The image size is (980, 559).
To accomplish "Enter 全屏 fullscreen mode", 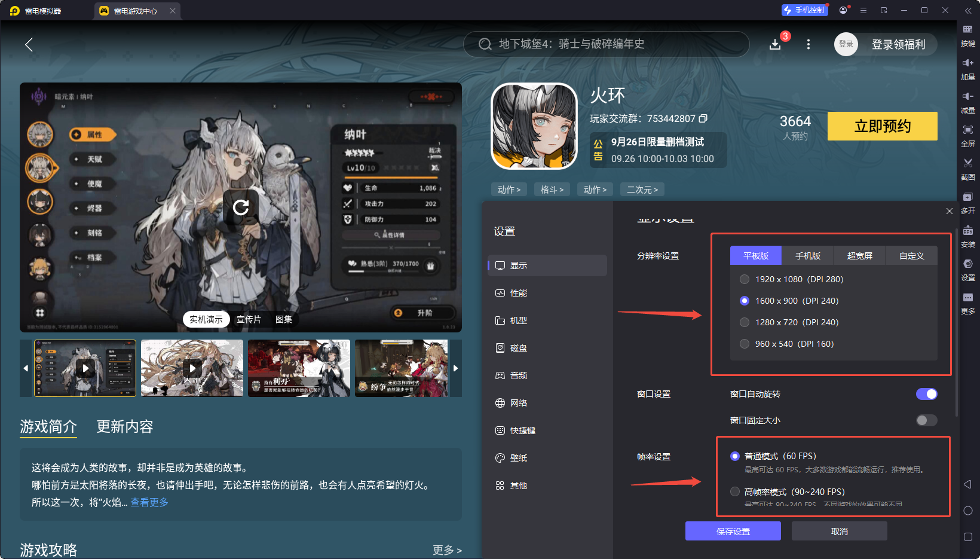I will pyautogui.click(x=968, y=136).
